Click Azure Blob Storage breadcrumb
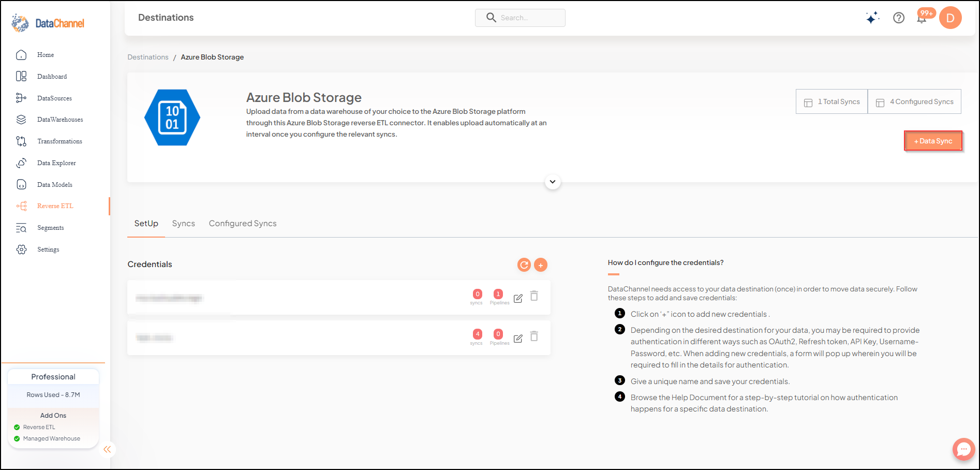Screen dimensions: 980x470 pos(212,57)
